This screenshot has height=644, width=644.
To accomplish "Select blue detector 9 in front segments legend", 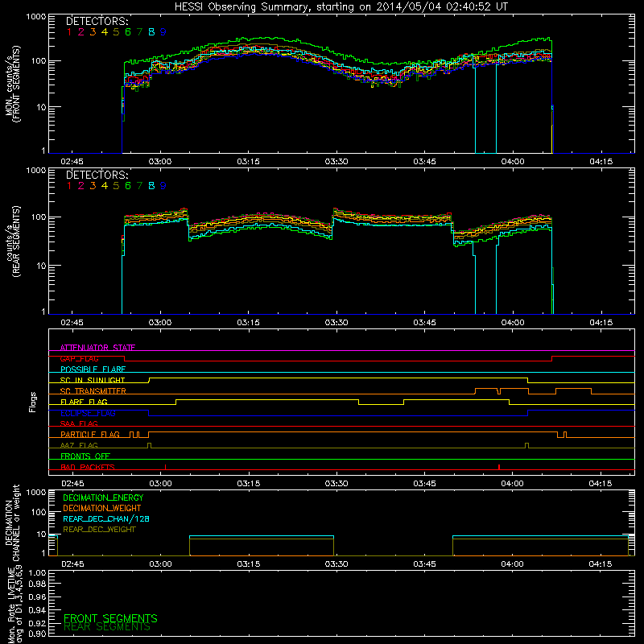I will point(163,31).
